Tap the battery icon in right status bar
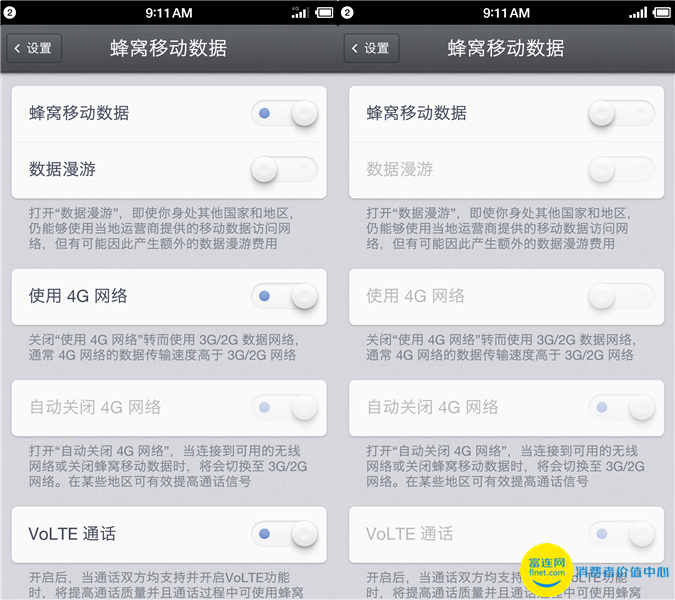Screen dimensions: 675x600 [x=662, y=12]
